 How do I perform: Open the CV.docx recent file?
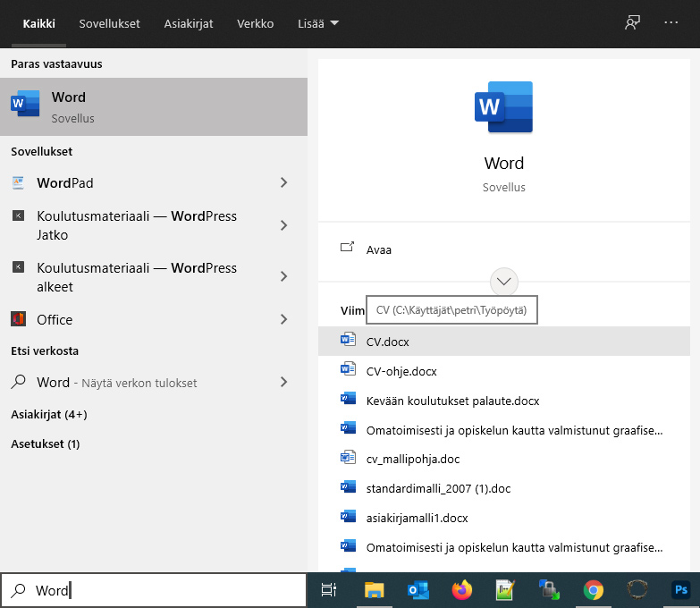[504, 341]
